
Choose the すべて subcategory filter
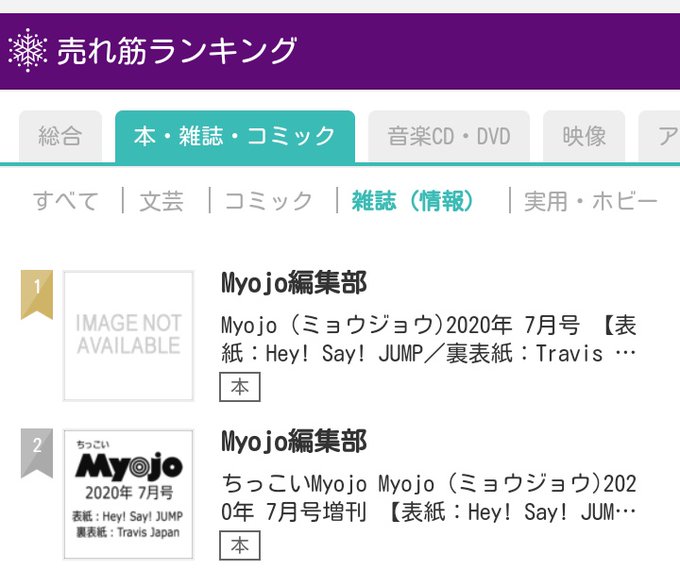66,201
